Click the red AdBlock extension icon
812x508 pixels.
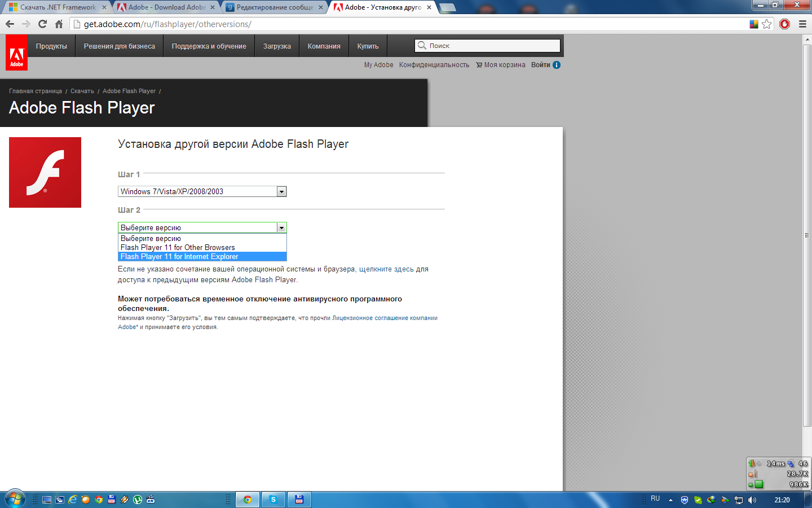[x=784, y=24]
